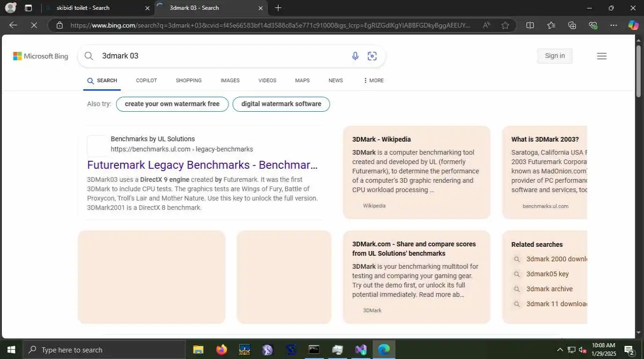
Task: Open Futuremark Legacy Benchmarks result
Action: click(x=203, y=165)
